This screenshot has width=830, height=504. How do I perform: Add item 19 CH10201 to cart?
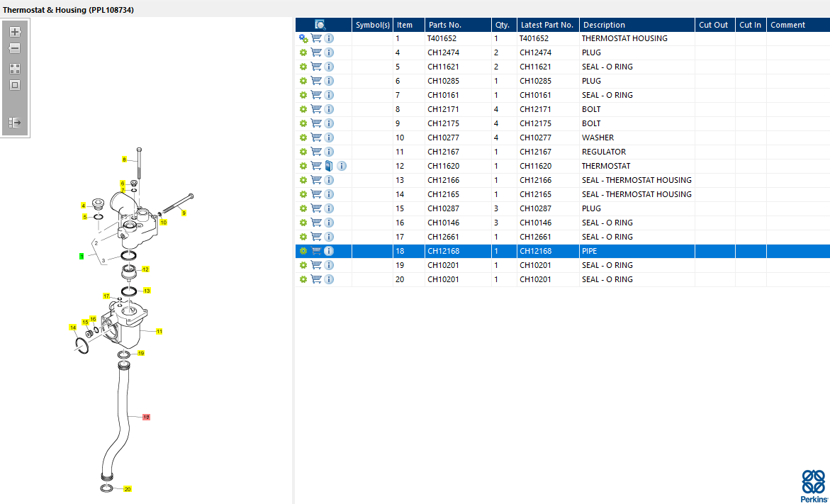(316, 265)
